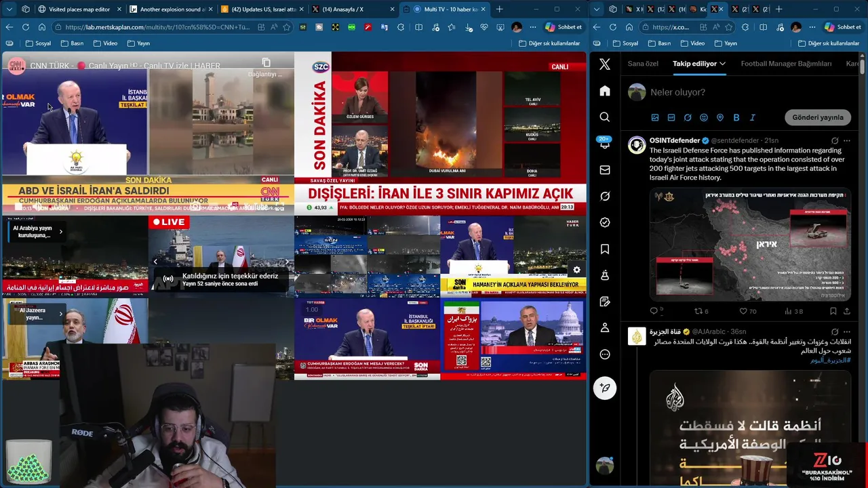
Task: Open more options on OSINTdefender post
Action: click(847, 141)
